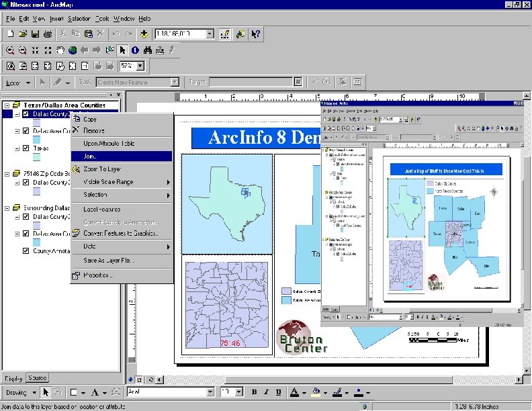Open the Editor toolbar icon
This screenshot has height=411, width=532.
tap(224, 34)
